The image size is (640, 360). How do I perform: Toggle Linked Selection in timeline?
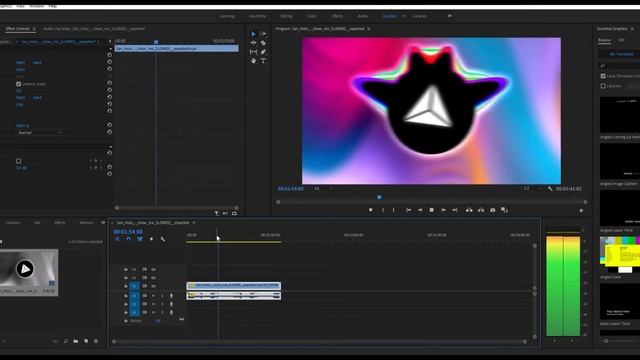coord(140,239)
